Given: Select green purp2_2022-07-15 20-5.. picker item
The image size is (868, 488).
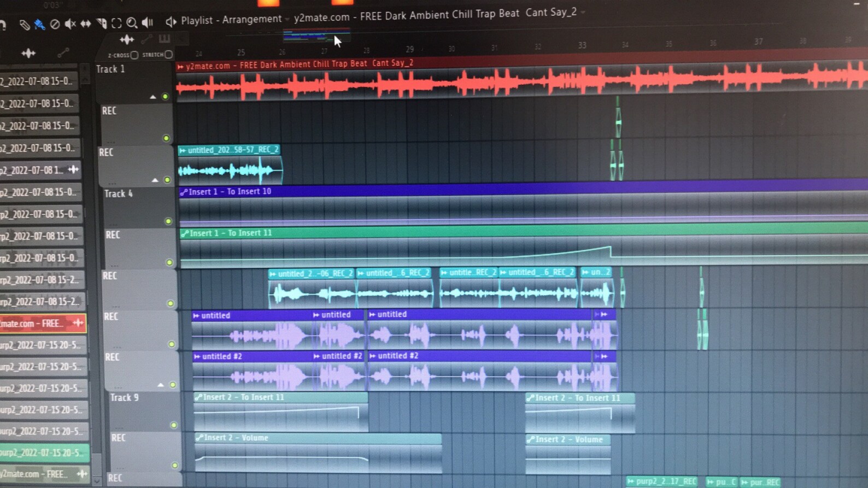Looking at the screenshot, I should (44, 452).
